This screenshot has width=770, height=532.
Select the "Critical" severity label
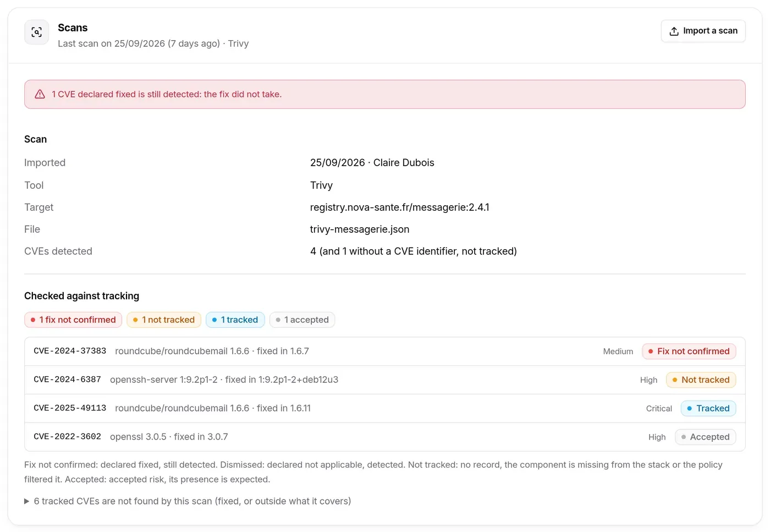click(x=659, y=409)
